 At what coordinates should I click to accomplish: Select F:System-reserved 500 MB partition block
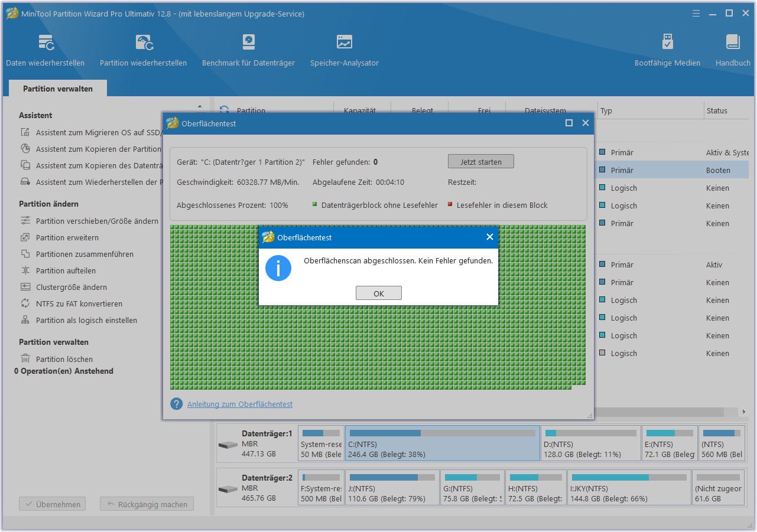coord(321,488)
